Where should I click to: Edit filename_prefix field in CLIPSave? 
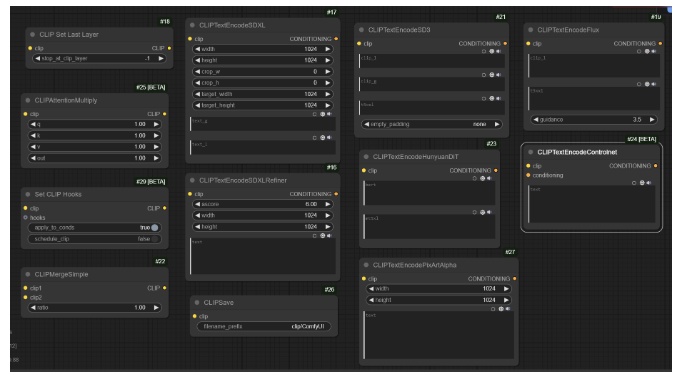(264, 326)
